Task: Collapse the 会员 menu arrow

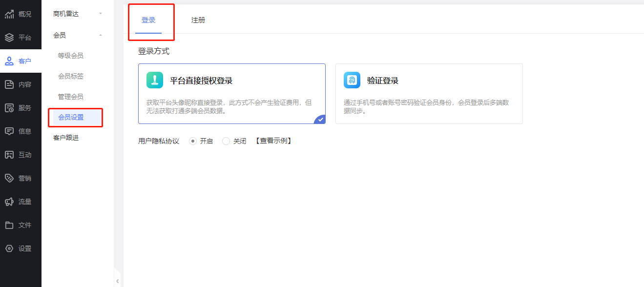Action: point(101,35)
